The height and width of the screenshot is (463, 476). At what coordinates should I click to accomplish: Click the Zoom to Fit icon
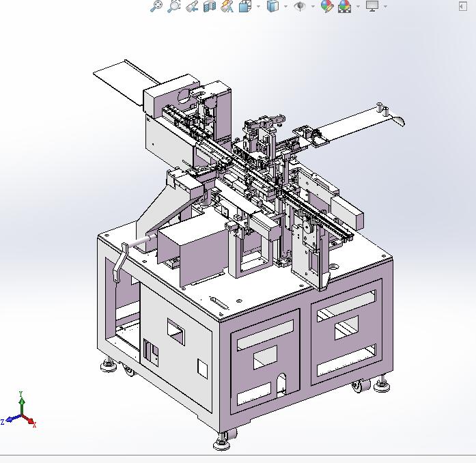click(x=156, y=6)
